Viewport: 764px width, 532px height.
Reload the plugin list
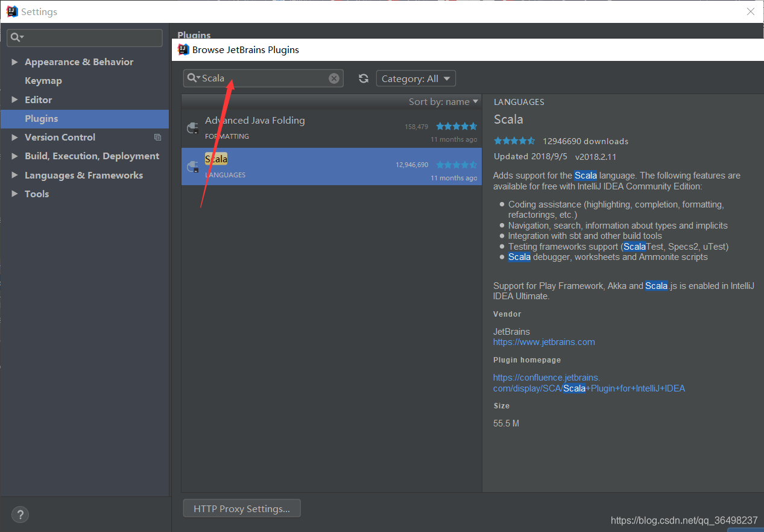[364, 78]
